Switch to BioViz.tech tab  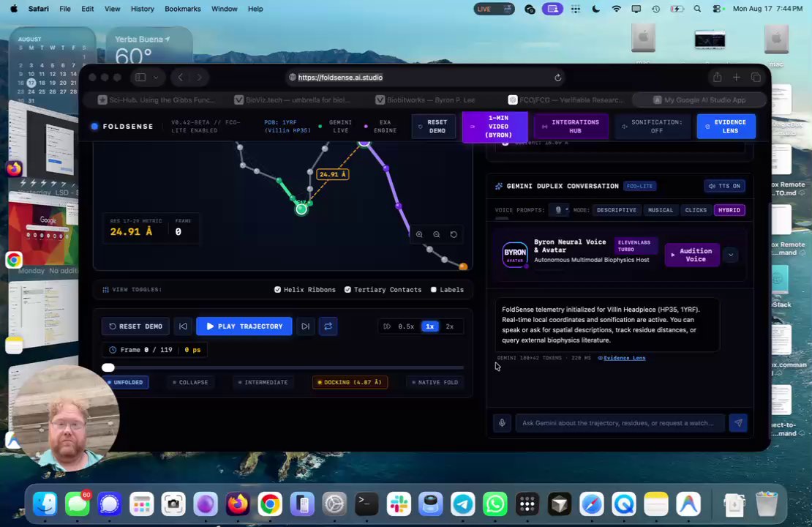coord(293,100)
